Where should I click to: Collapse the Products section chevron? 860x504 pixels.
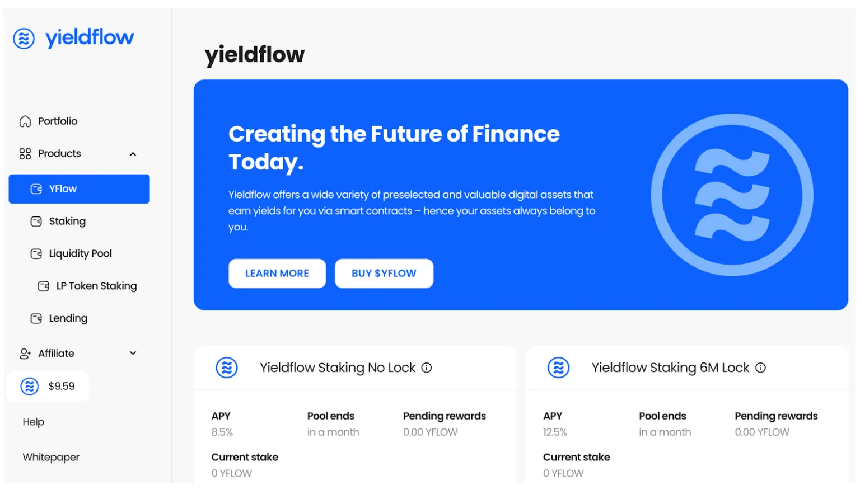coord(133,153)
